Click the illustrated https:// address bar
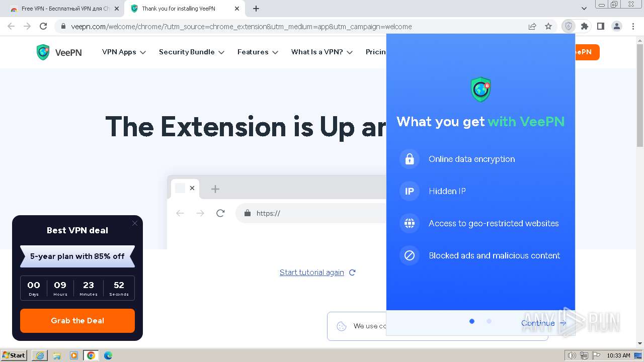 pyautogui.click(x=311, y=213)
